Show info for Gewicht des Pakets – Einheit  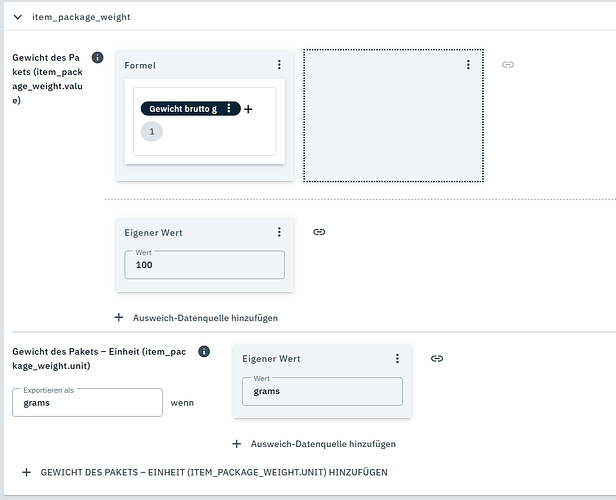(204, 352)
